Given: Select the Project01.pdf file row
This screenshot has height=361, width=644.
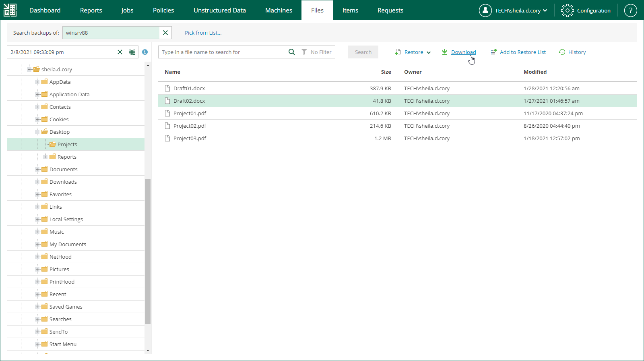Looking at the screenshot, I should click(190, 113).
